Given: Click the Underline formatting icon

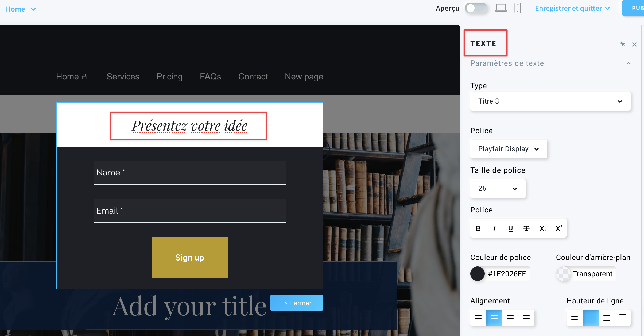Looking at the screenshot, I should click(x=510, y=228).
